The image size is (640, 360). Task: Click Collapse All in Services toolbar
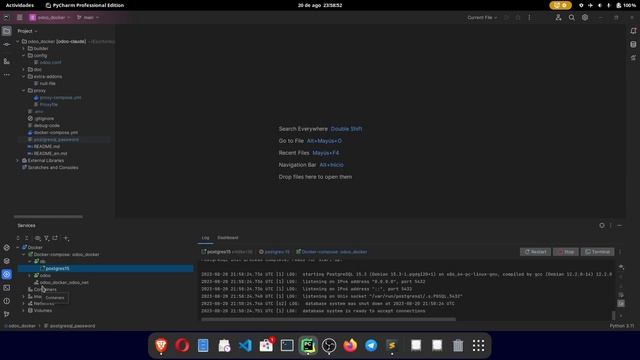point(27,238)
